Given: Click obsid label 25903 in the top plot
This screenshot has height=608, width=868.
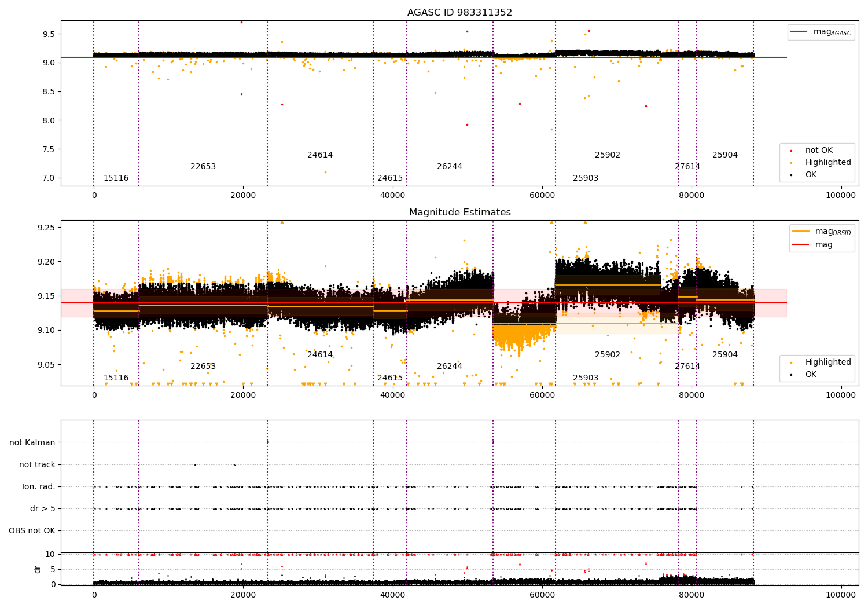Looking at the screenshot, I should coord(586,178).
